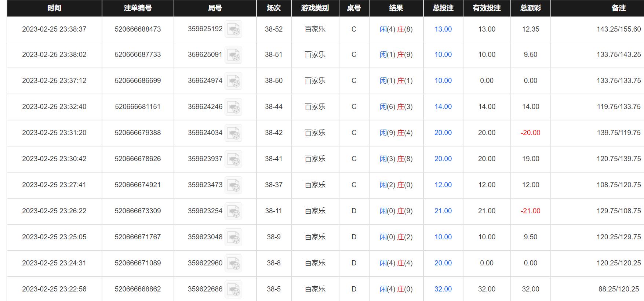644x301 pixels.
Task: Click the 13.00 total bet link
Action: 443,29
